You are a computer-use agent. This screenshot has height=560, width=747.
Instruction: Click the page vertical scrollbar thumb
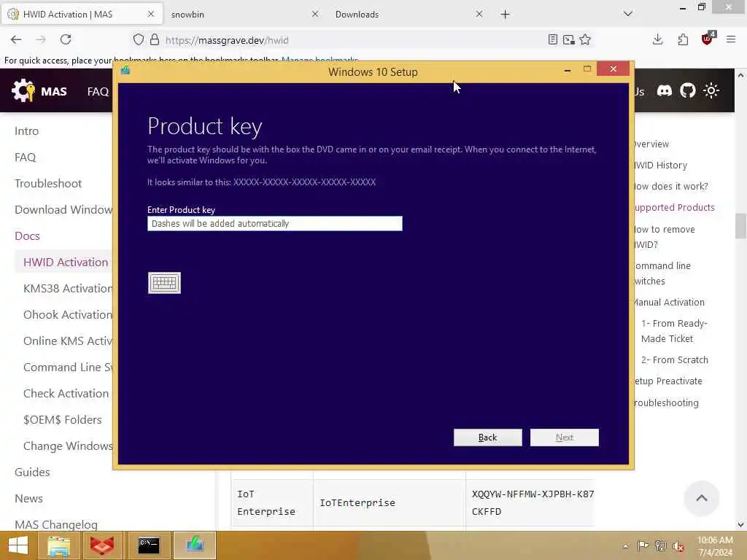[x=740, y=226]
